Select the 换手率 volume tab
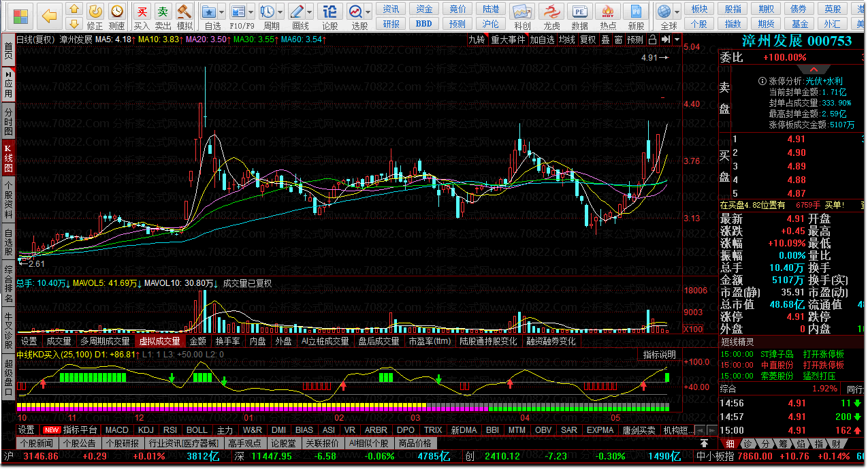This screenshot has width=868, height=469. [227, 341]
